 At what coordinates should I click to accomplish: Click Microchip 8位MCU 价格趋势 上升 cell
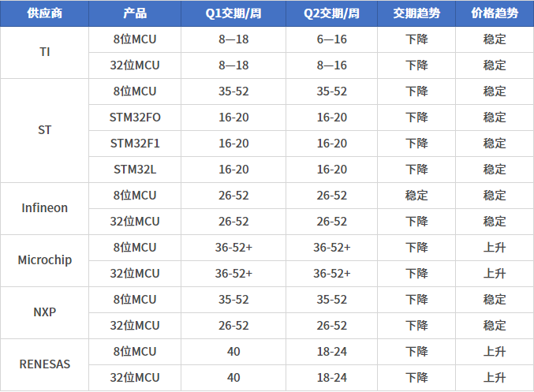pos(495,248)
